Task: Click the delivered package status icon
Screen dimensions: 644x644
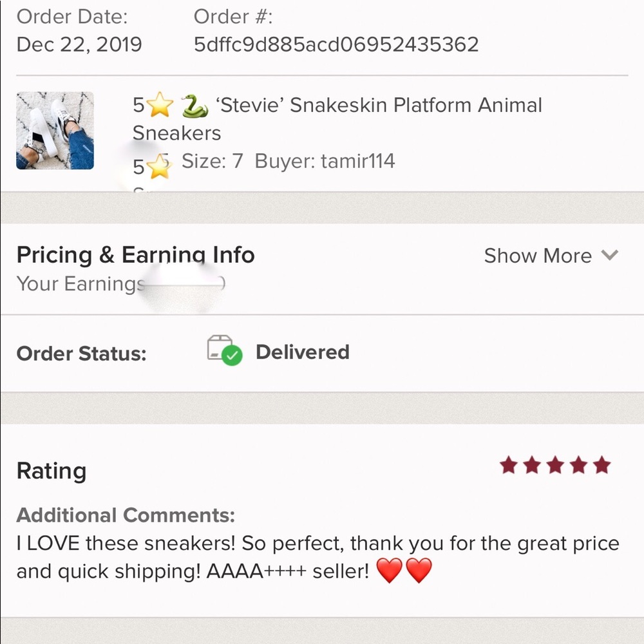Action: (x=224, y=350)
